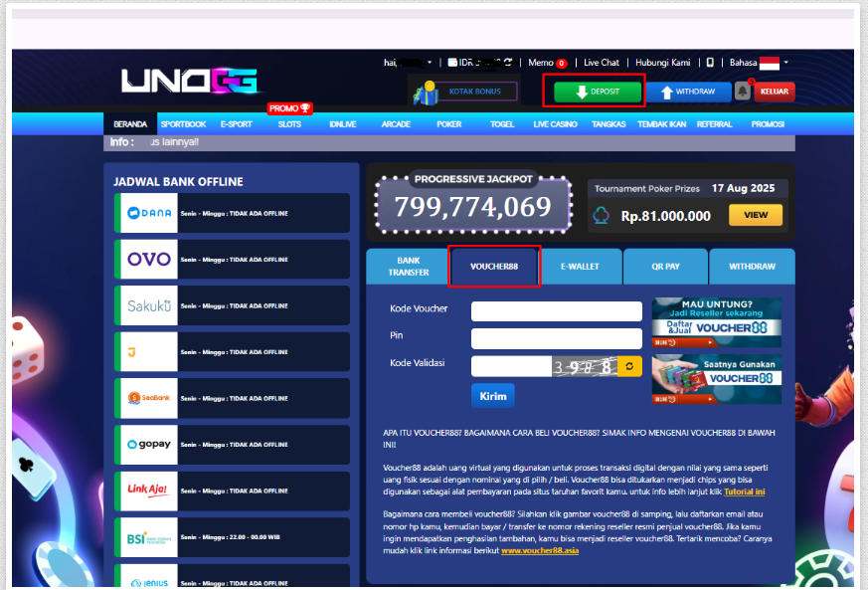Focus the Pin input field
Viewport: 868px width, 590px height.
557,338
